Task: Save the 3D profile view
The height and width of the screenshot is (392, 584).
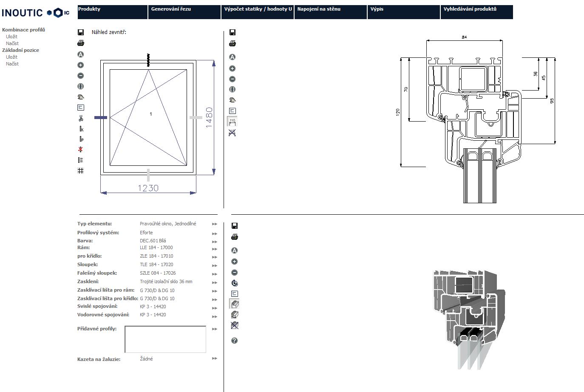Action: point(234,226)
